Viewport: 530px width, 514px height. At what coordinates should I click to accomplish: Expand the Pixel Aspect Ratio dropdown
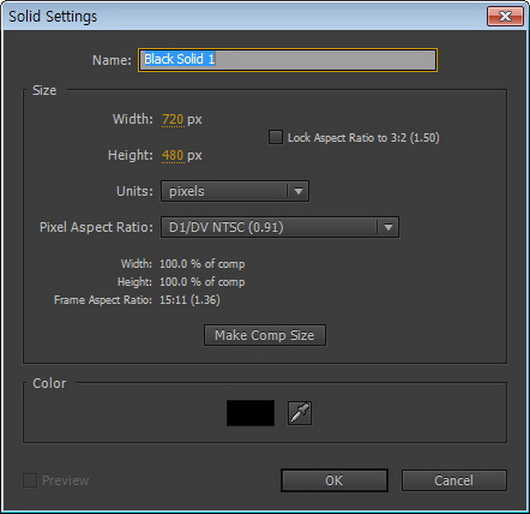pyautogui.click(x=280, y=227)
